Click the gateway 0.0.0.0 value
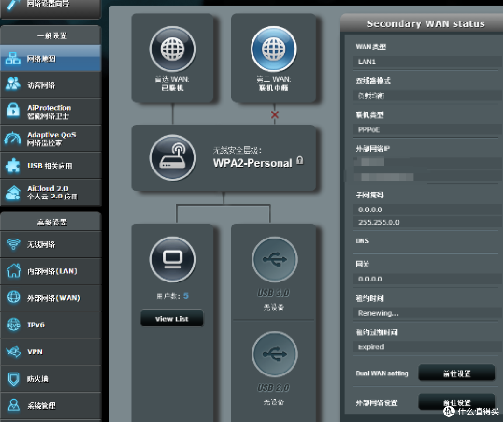 coord(370,279)
